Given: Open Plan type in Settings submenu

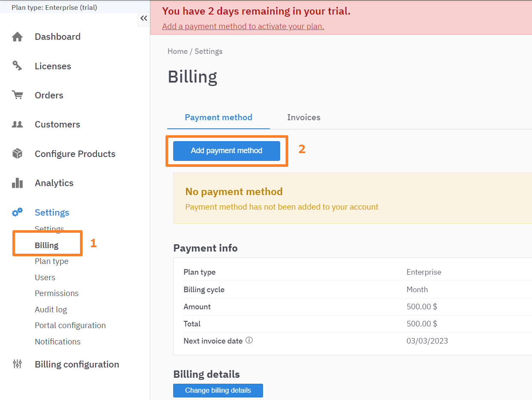Looking at the screenshot, I should (x=51, y=261).
